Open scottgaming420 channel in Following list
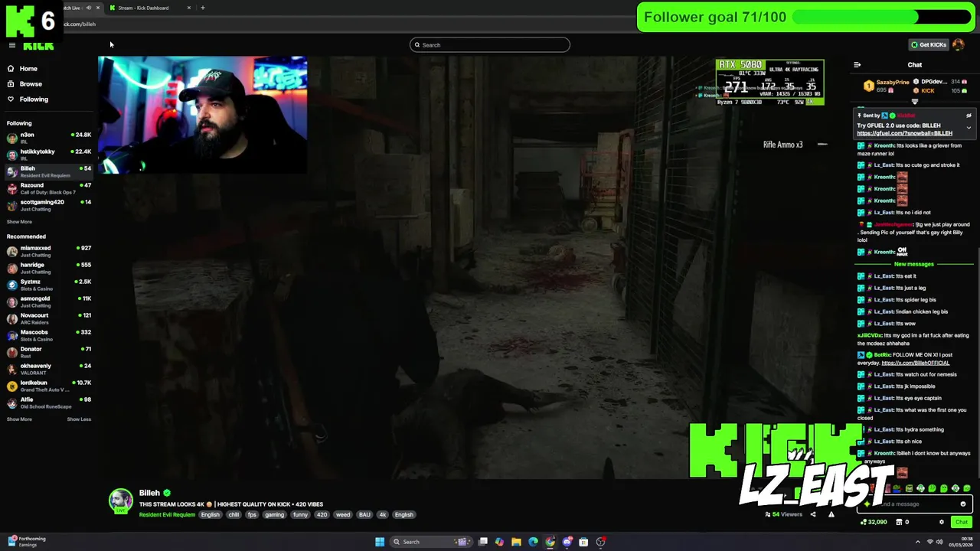The image size is (980, 551). [49, 206]
